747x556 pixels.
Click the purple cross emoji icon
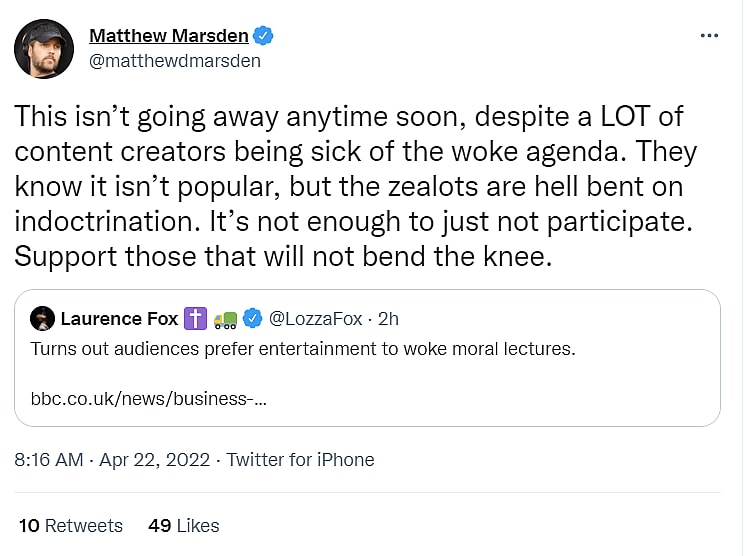195,319
